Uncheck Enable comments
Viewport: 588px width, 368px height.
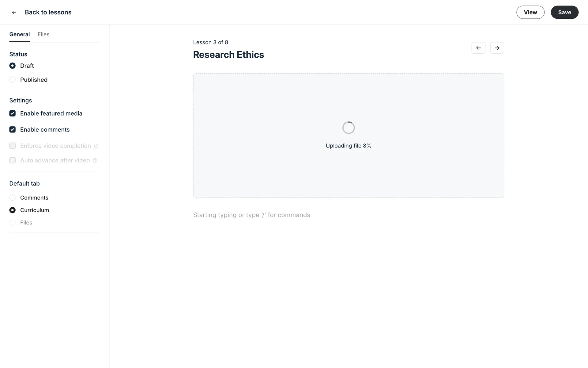tap(13, 130)
